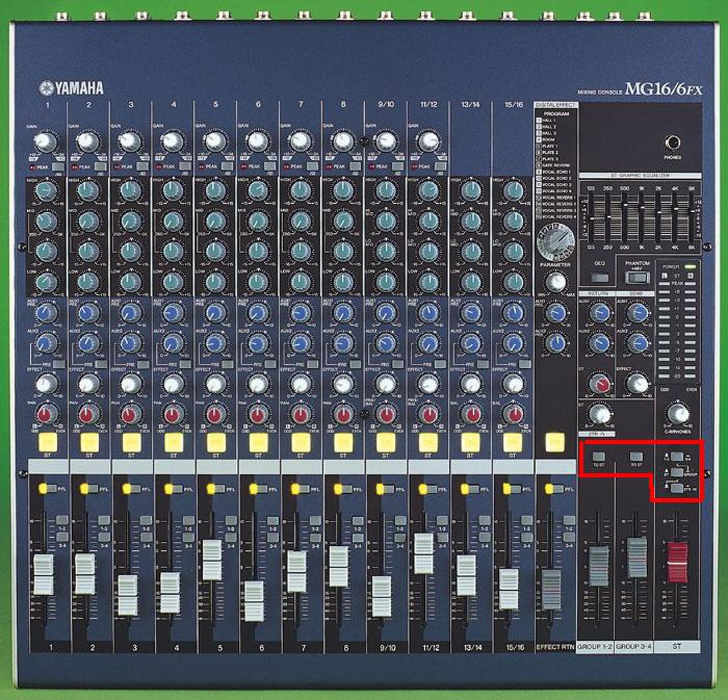The height and width of the screenshot is (700, 728).
Task: Select the channel 11/12 GAIN knob
Action: pyautogui.click(x=428, y=141)
